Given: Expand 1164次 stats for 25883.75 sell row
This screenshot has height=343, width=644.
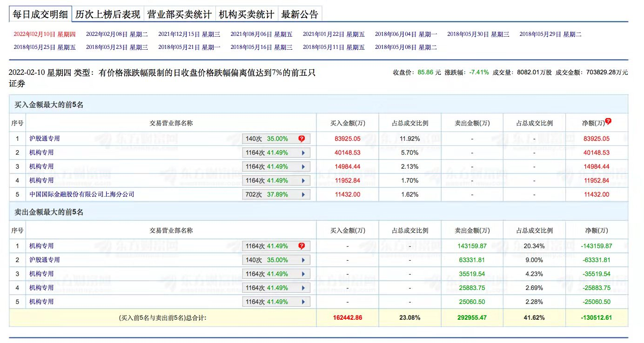Looking at the screenshot, I should pos(276,288).
